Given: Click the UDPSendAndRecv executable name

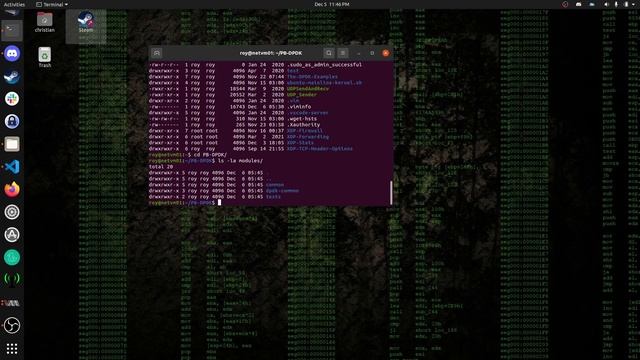Looking at the screenshot, I should tap(307, 89).
